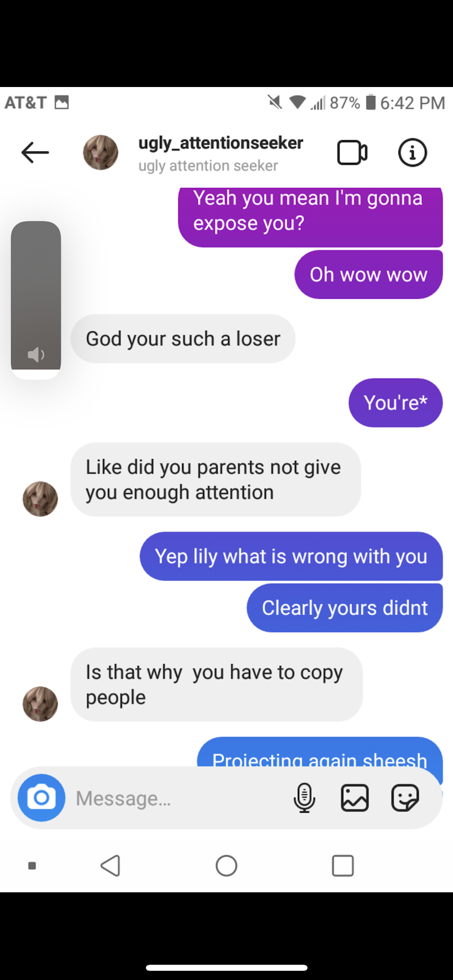Select the 'God your such a loser' message
Viewport: 453px width, 980px height.
click(x=183, y=339)
